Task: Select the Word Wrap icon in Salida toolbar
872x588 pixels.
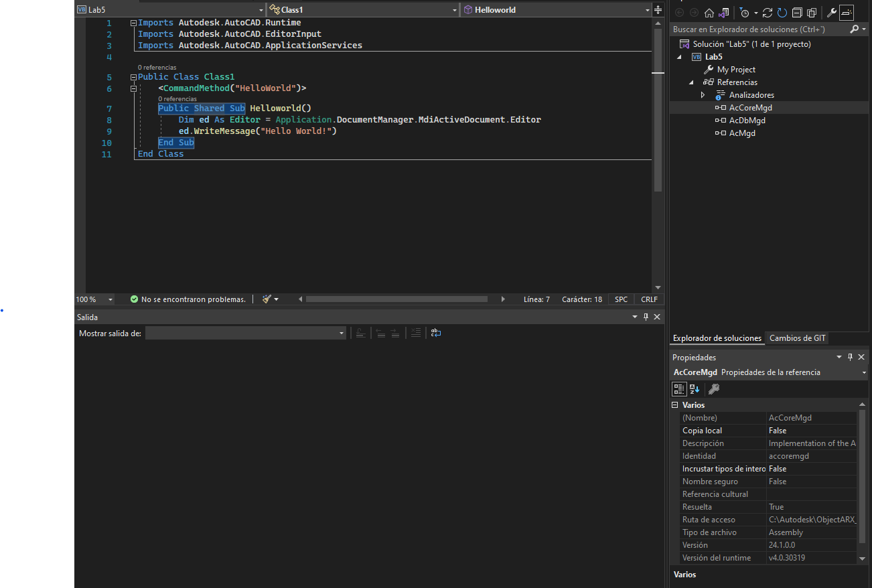Action: [x=435, y=333]
